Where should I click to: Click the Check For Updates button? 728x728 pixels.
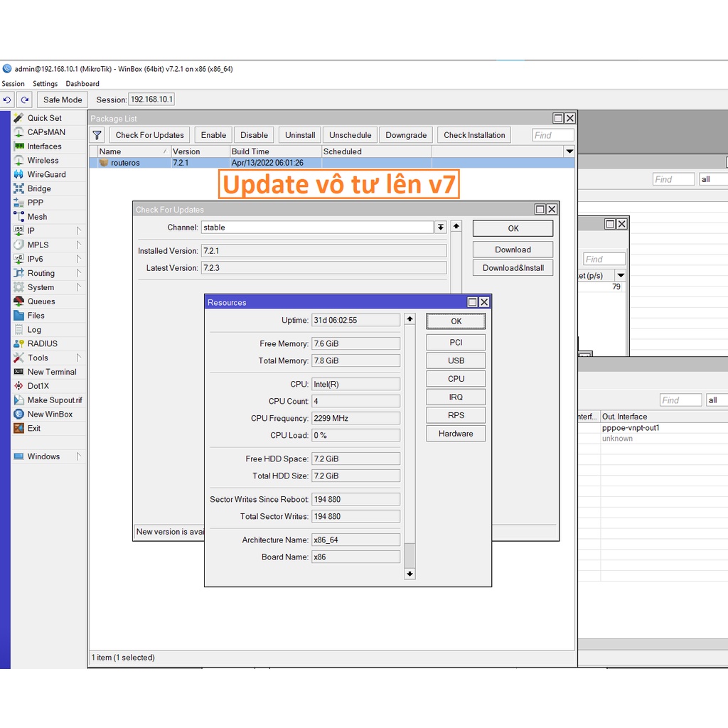(149, 135)
